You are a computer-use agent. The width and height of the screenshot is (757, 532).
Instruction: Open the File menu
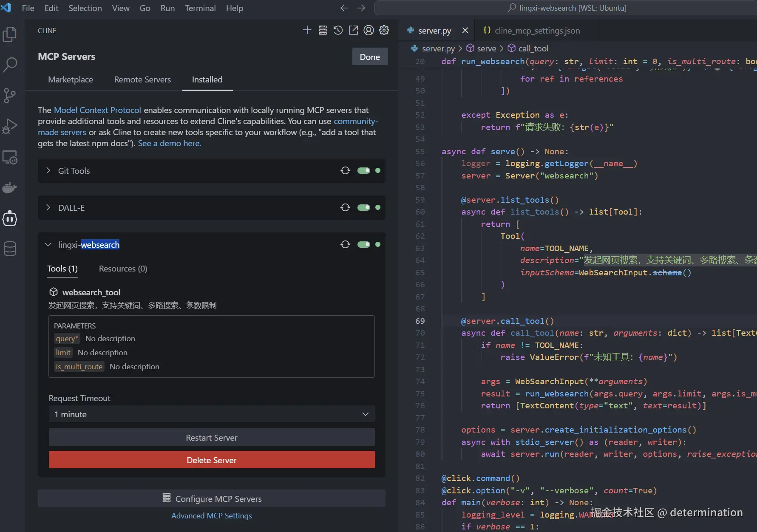(28, 8)
